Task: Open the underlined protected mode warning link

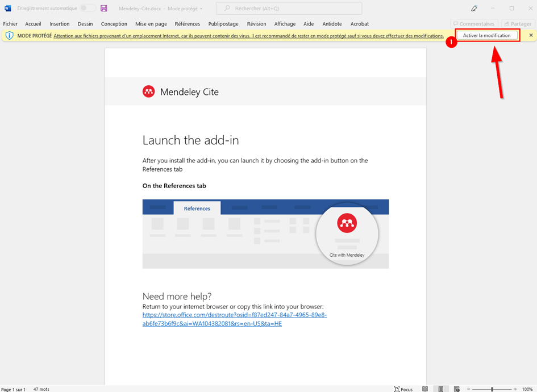Action: 249,36
